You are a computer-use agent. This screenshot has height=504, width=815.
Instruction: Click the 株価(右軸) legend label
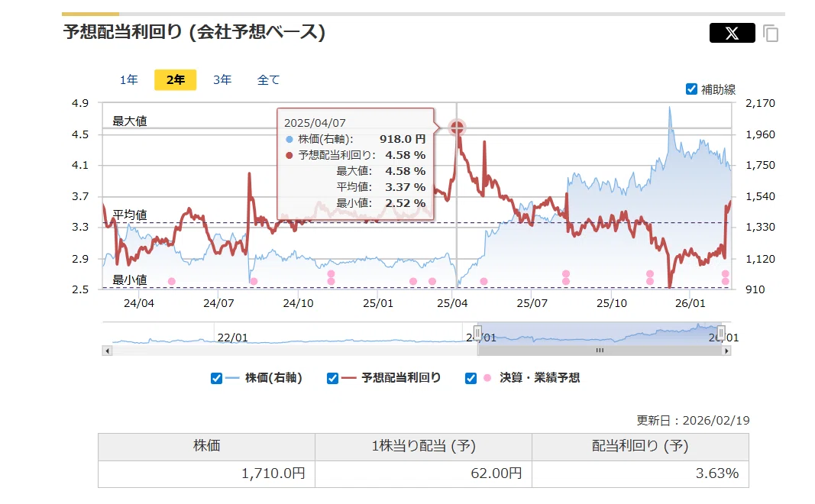[273, 378]
